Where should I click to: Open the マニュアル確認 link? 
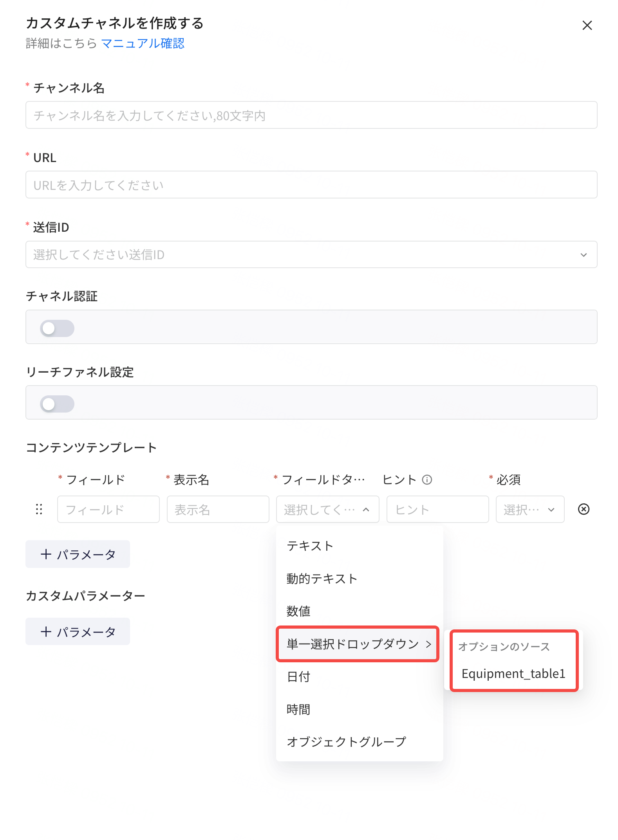point(143,43)
